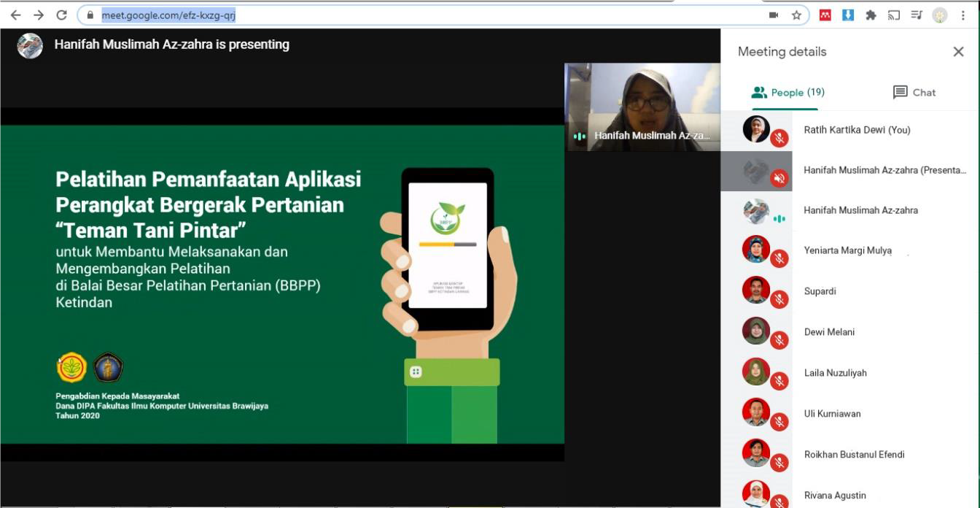This screenshot has width=980, height=508.
Task: Select participant Dewi Melani
Action: point(849,332)
